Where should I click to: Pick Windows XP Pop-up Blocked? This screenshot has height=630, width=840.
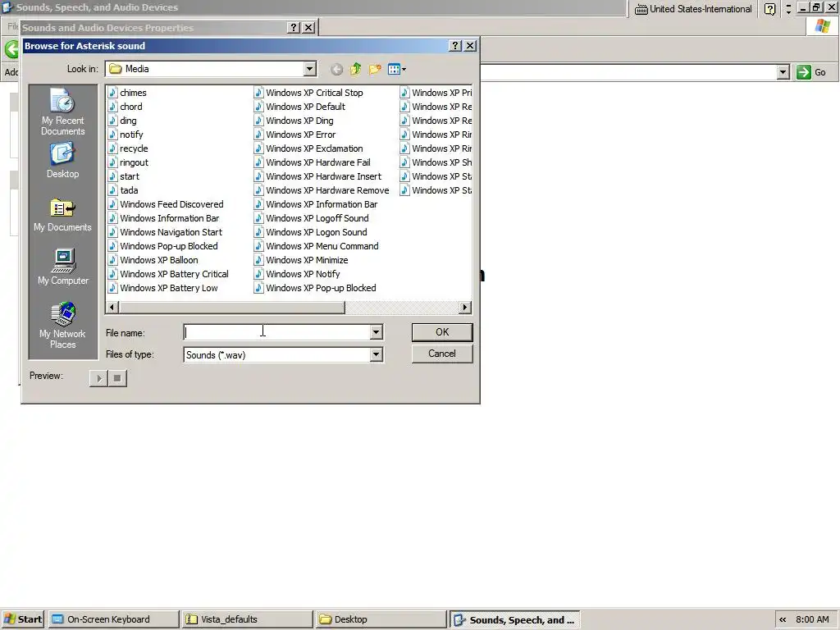(x=315, y=288)
